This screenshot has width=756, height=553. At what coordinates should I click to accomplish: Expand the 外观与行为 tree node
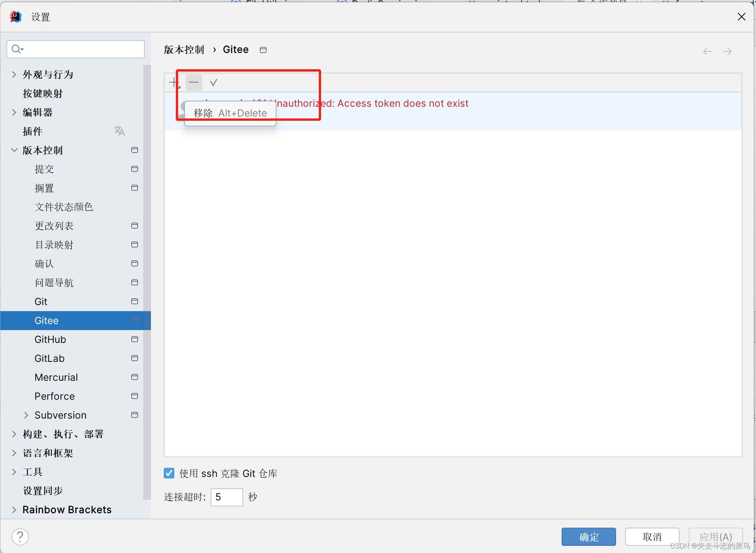14,74
